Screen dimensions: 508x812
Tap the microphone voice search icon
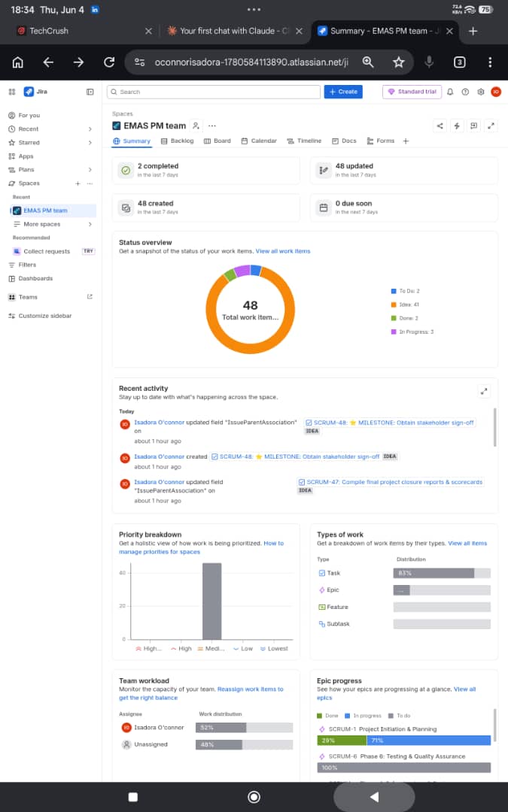click(429, 62)
